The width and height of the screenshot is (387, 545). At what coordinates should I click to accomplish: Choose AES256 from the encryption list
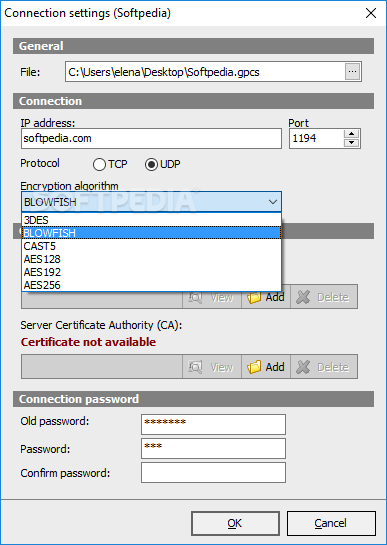coord(151,285)
